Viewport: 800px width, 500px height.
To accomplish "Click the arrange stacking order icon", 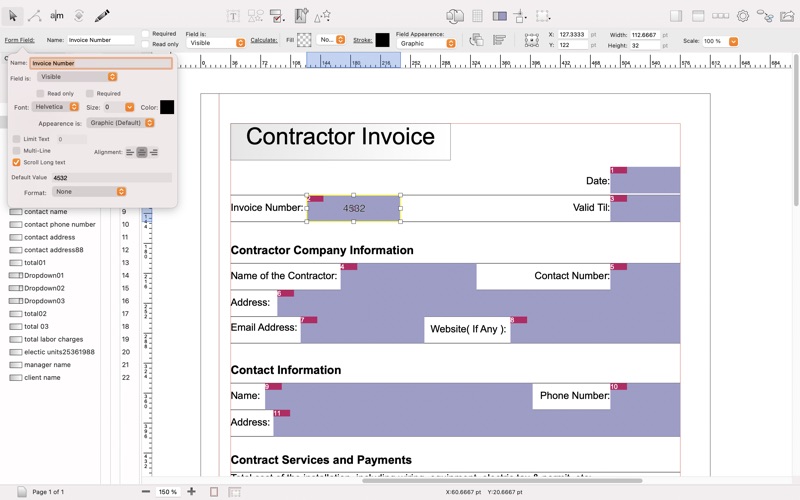I will point(477,40).
